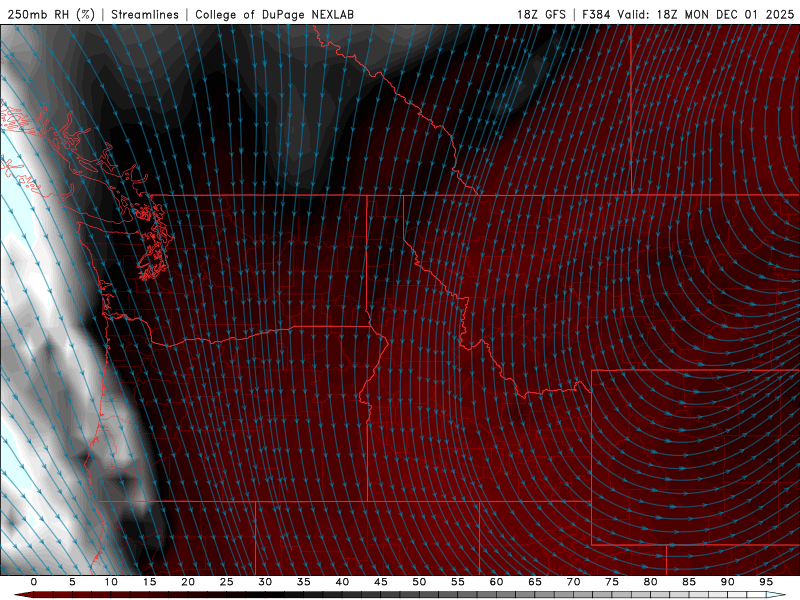Screen dimensions: 800x600
Task: Select the "Streamlines" header label
Action: pos(145,14)
